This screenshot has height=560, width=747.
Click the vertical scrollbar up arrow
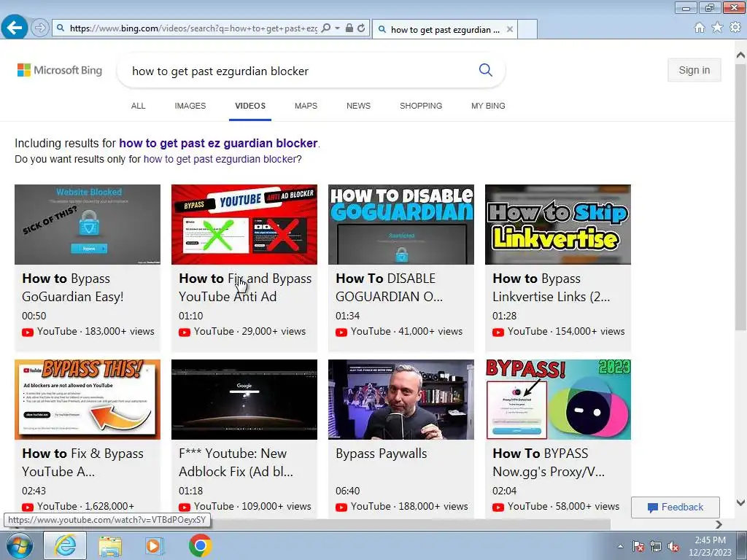tap(740, 55)
